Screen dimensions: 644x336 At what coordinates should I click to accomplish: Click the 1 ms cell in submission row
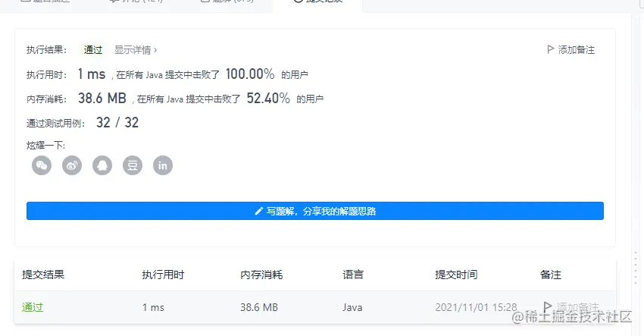click(153, 307)
